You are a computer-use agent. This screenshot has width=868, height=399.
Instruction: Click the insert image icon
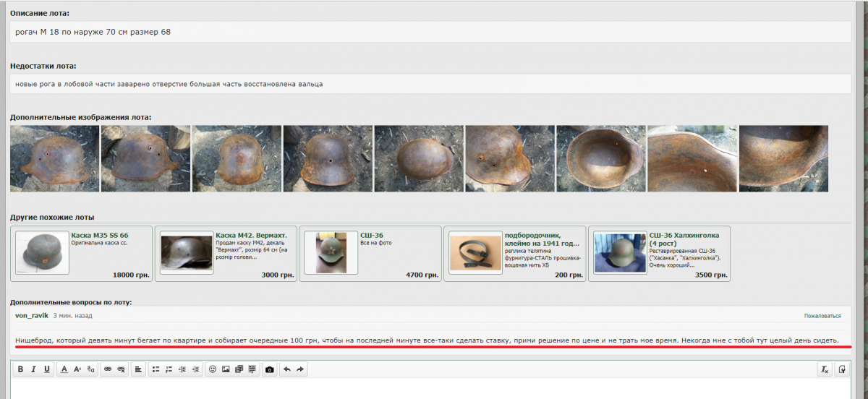[x=226, y=369]
